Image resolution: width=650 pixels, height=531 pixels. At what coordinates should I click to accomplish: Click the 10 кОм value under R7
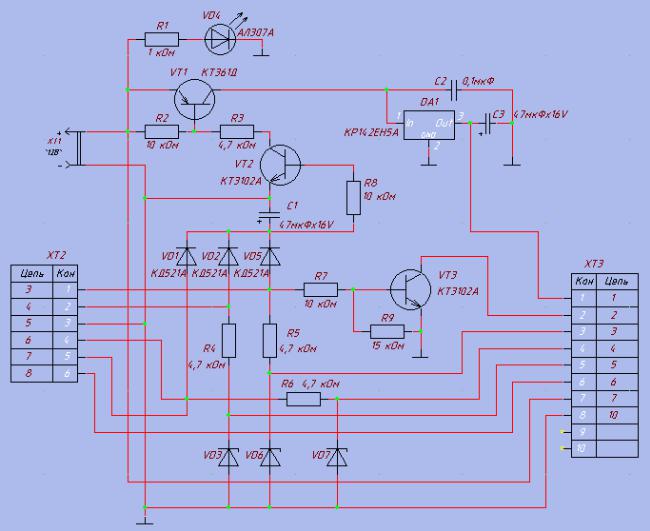[320, 304]
